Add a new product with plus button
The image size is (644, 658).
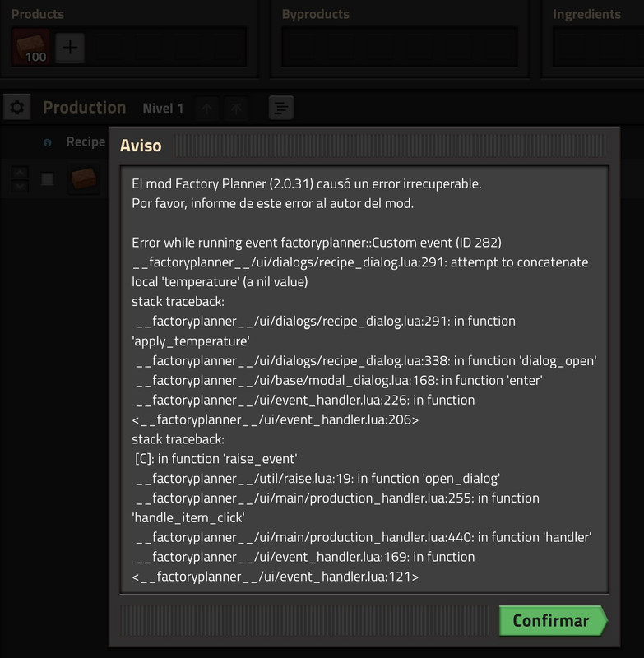pyautogui.click(x=70, y=48)
